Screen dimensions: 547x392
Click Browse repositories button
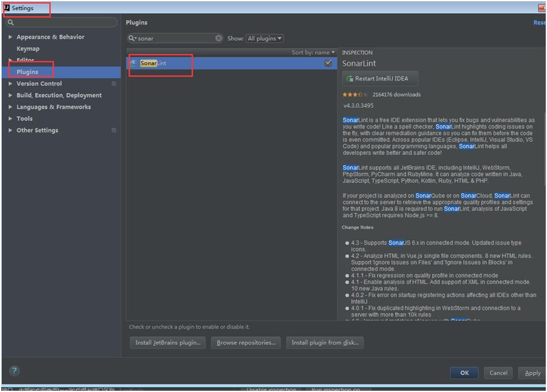246,342
